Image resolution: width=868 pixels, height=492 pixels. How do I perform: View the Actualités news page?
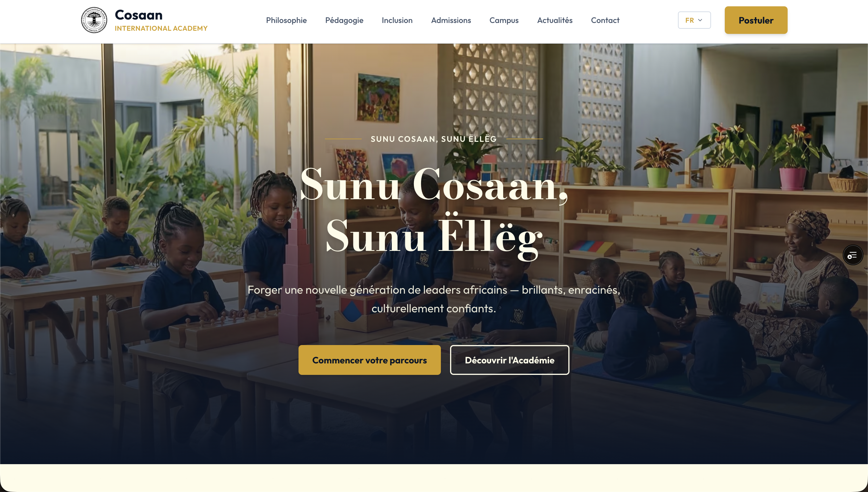pos(555,20)
